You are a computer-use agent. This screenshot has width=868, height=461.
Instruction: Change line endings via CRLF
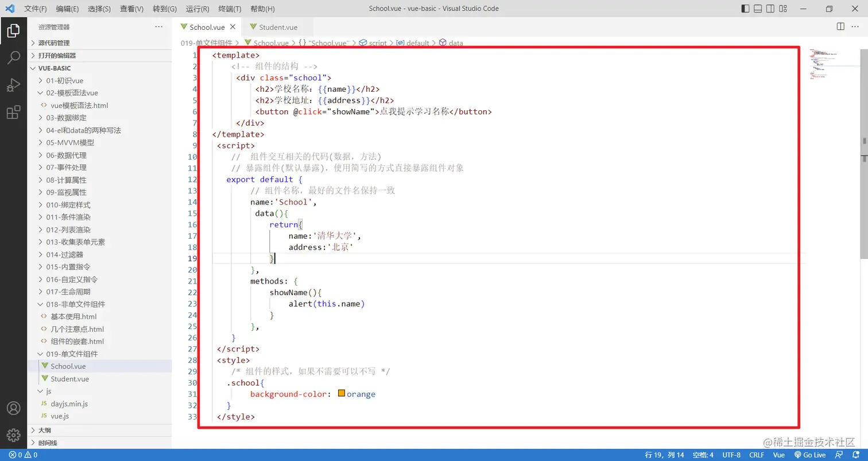(757, 455)
